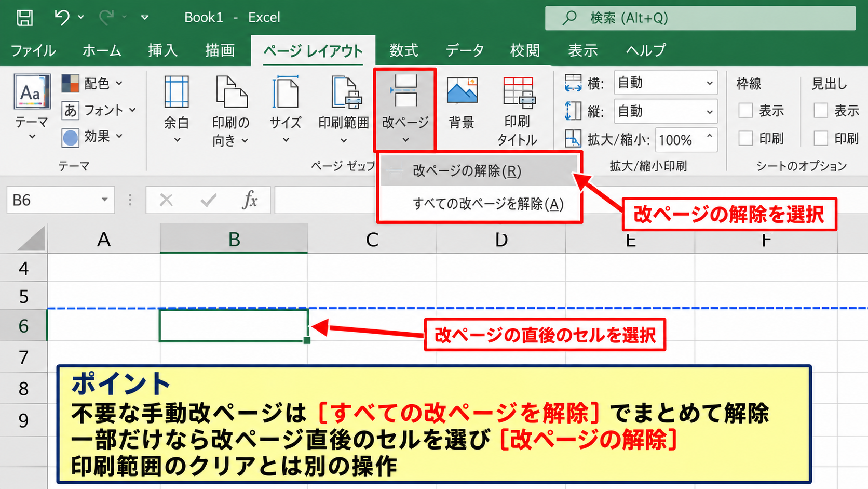868x489 pixels.
Task: Choose 改ページの解除(R) from the menu
Action: 479,171
